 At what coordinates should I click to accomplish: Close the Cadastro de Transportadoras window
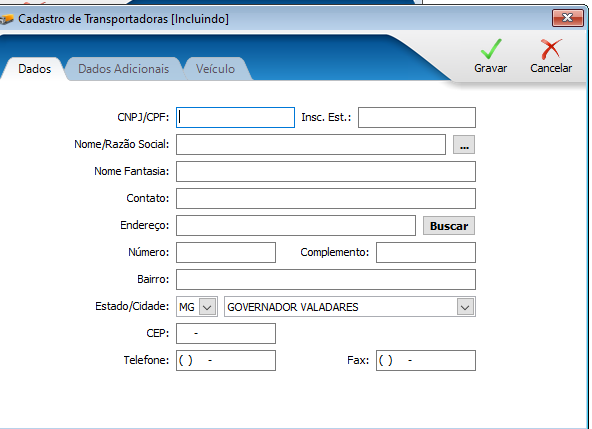[x=567, y=18]
